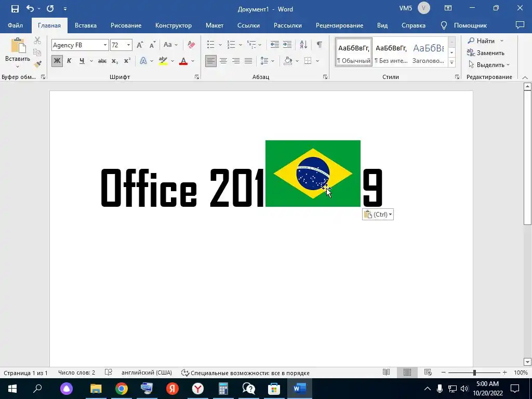Switch to the Web Layout view
The width and height of the screenshot is (532, 399).
428,373
